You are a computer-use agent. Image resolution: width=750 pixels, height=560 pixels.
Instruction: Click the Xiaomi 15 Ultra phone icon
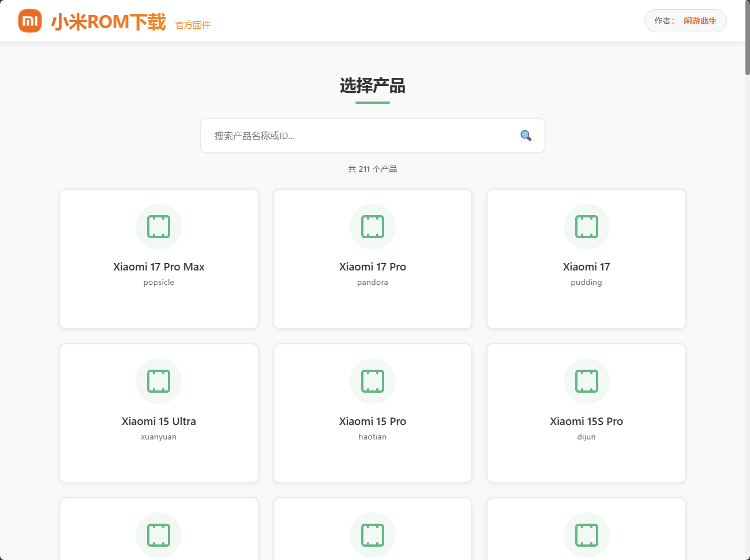pos(159,381)
